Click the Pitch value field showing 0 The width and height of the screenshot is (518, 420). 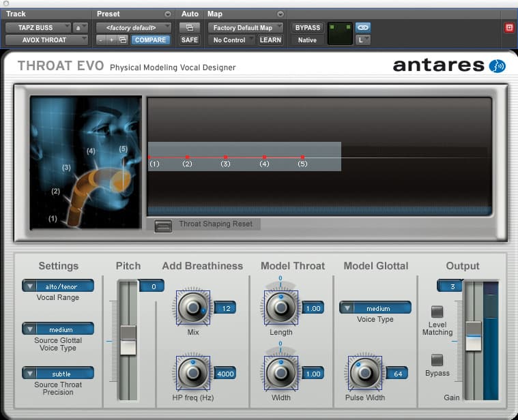coord(152,286)
